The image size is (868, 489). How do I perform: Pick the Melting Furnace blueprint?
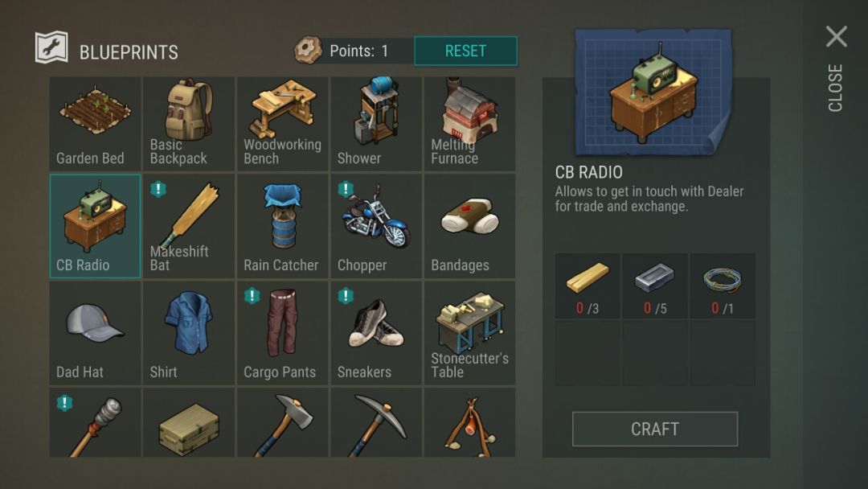click(x=469, y=124)
